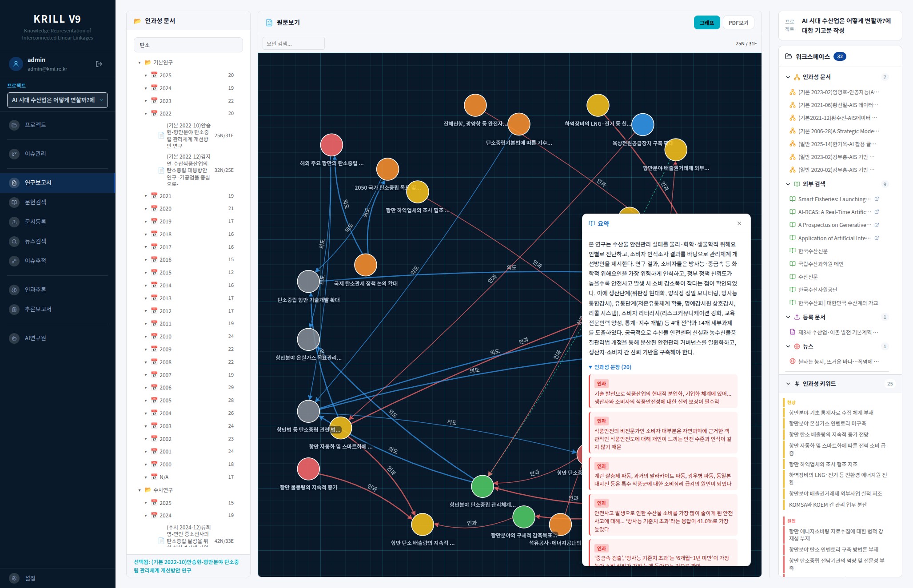Switch view to 그래프 mode
Screen dimensions: 913x588
(707, 23)
